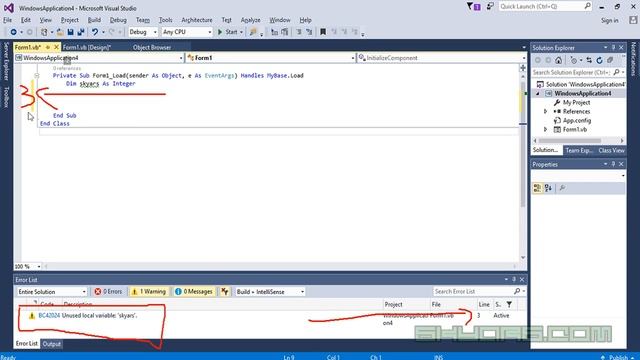Click the Undo arrow icon
The width and height of the screenshot is (640, 360).
tap(95, 32)
